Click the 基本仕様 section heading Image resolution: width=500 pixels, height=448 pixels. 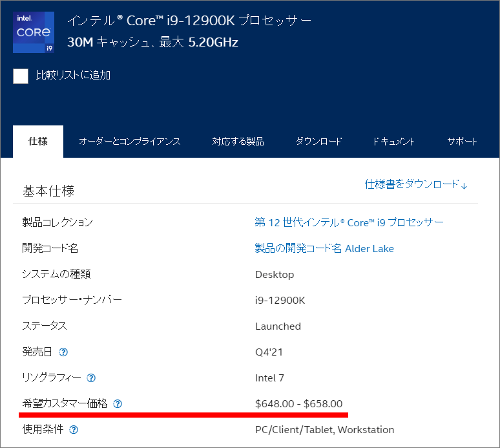[x=48, y=191]
